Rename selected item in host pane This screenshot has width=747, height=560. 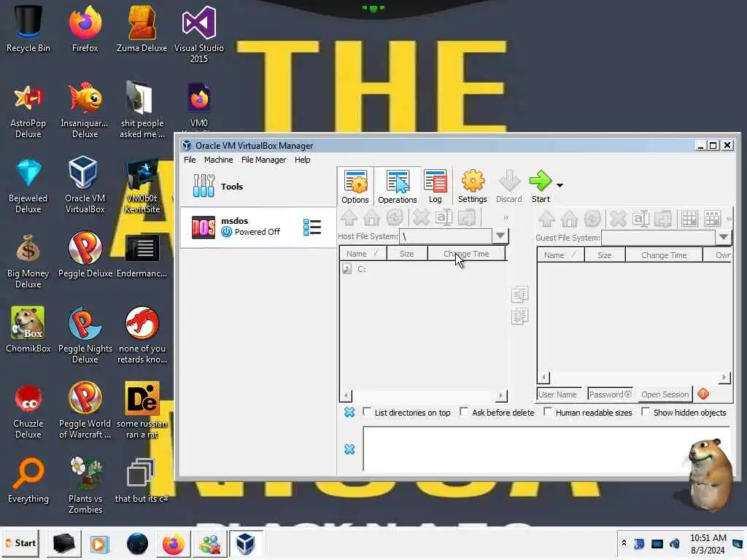pyautogui.click(x=444, y=218)
